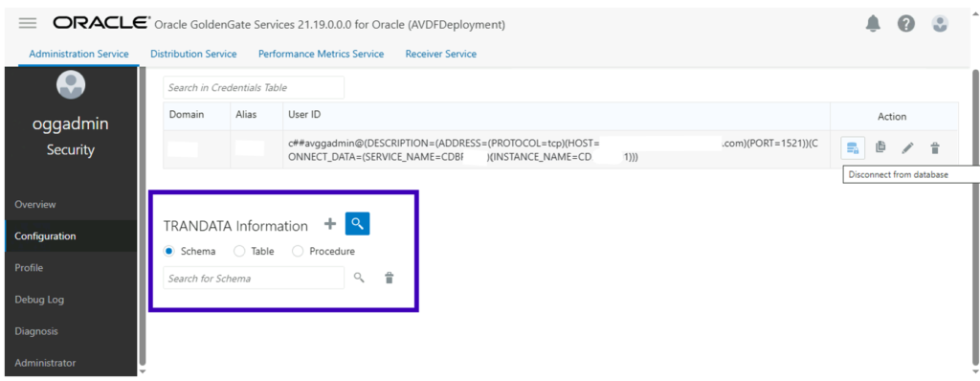Open the hamburger navigation menu
This screenshot has height=381, width=980.
(x=28, y=24)
